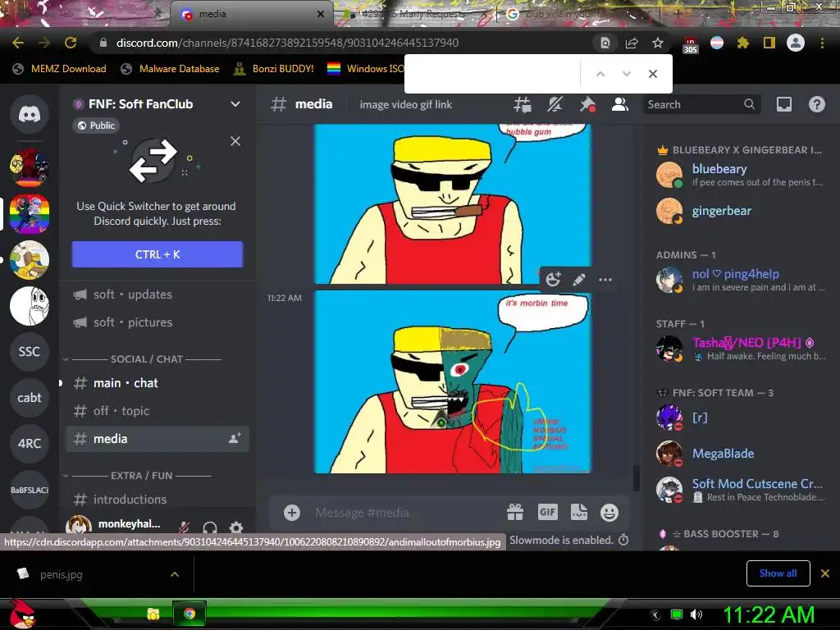Select the SSC server icon
840x630 pixels.
pos(30,352)
